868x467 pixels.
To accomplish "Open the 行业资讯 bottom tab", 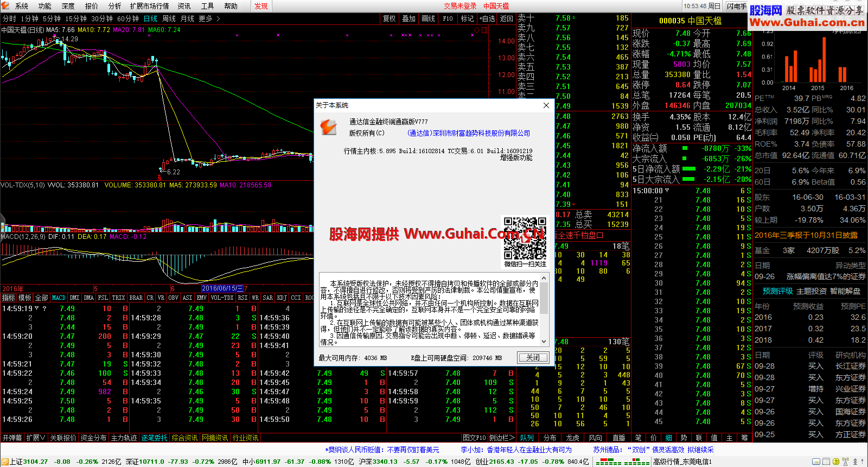I will coord(246,438).
